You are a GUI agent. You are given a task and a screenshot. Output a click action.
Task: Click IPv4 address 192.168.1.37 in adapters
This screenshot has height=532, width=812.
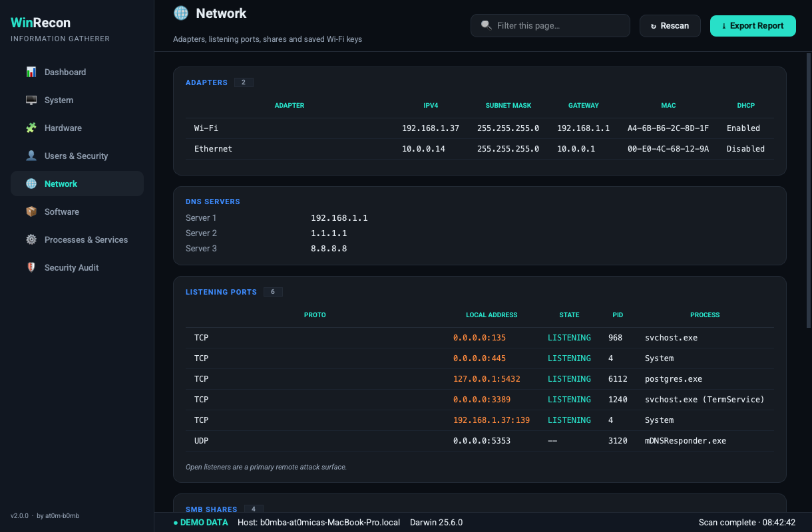431,128
